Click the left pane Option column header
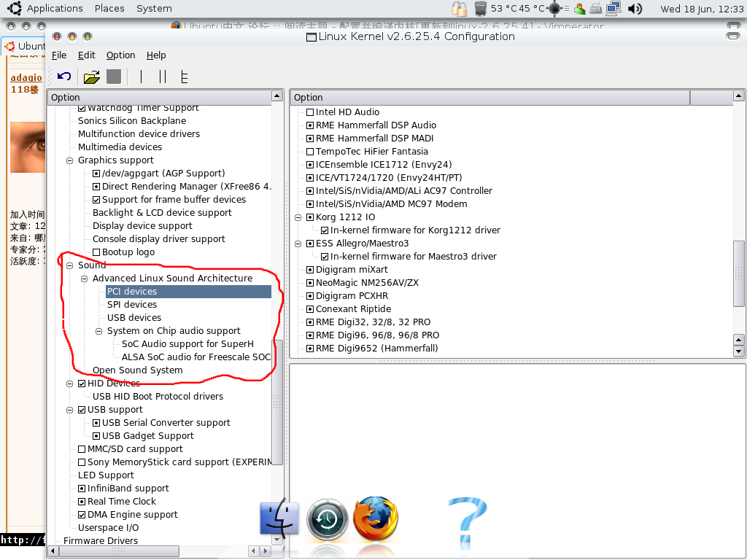Image resolution: width=747 pixels, height=560 pixels. pos(159,97)
